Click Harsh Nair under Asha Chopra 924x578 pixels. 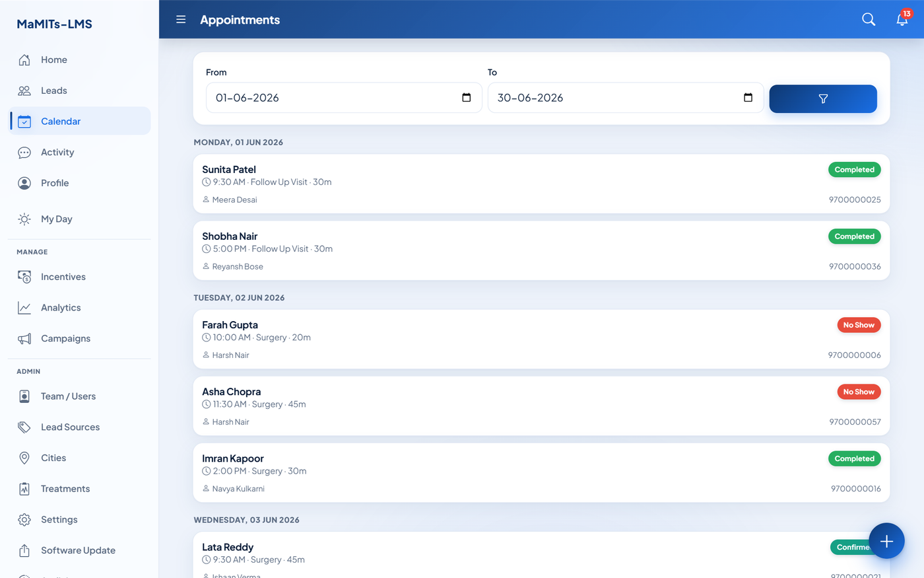pos(231,422)
